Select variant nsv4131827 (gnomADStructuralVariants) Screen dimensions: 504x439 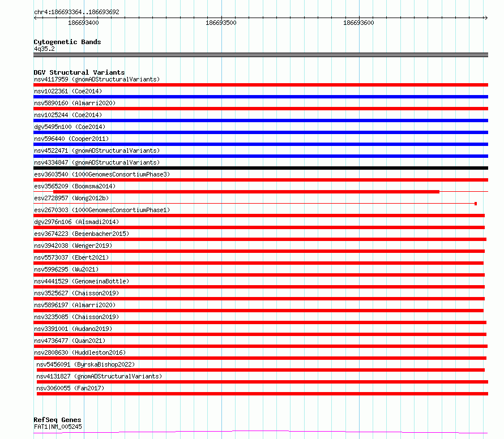[x=99, y=376]
